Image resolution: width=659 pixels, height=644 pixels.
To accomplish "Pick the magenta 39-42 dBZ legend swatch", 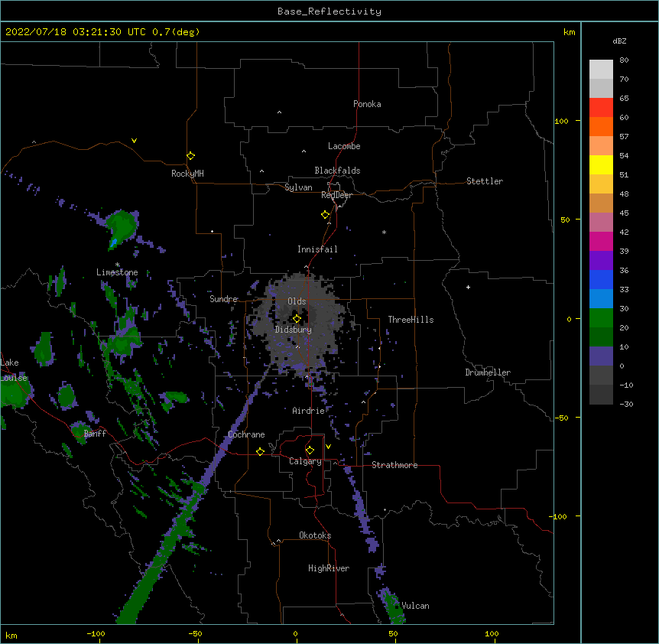I will click(601, 241).
